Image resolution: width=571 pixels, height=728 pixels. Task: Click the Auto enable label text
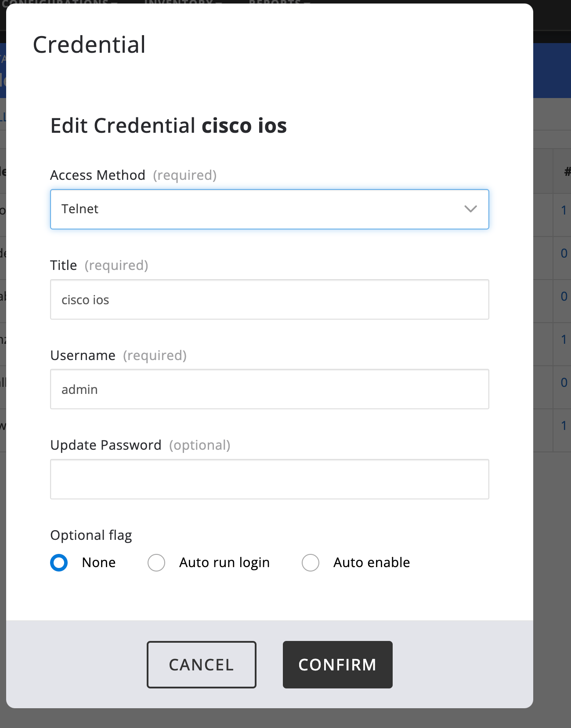(x=371, y=563)
